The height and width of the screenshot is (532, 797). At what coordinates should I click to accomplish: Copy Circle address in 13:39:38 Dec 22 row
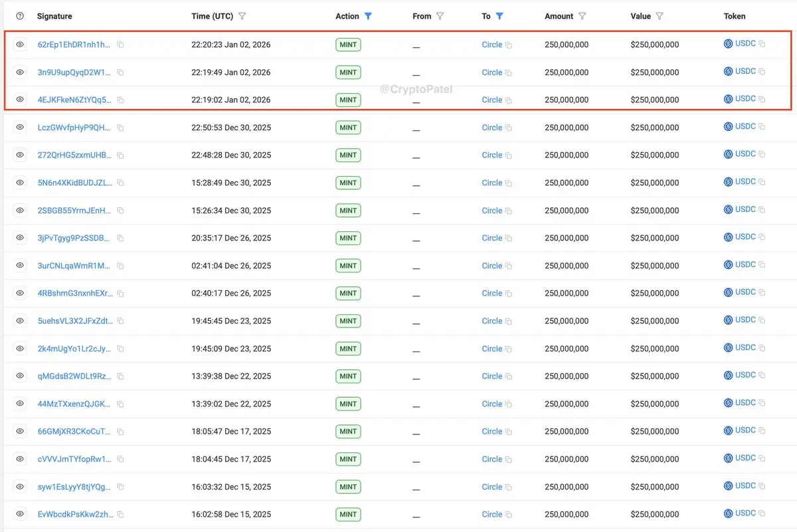[509, 377]
